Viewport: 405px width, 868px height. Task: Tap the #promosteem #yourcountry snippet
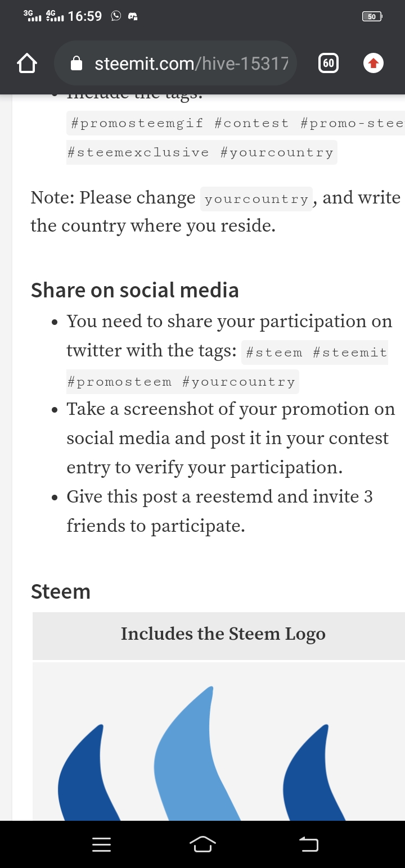coord(181,382)
